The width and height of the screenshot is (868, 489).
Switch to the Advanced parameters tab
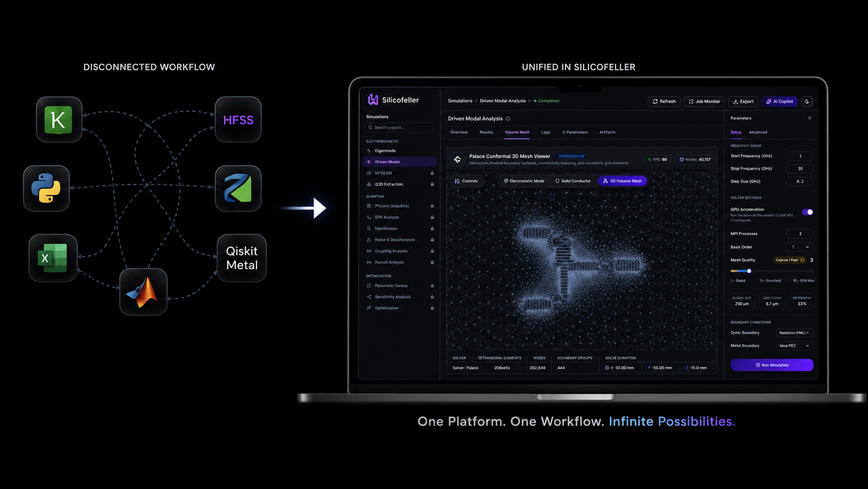point(758,132)
